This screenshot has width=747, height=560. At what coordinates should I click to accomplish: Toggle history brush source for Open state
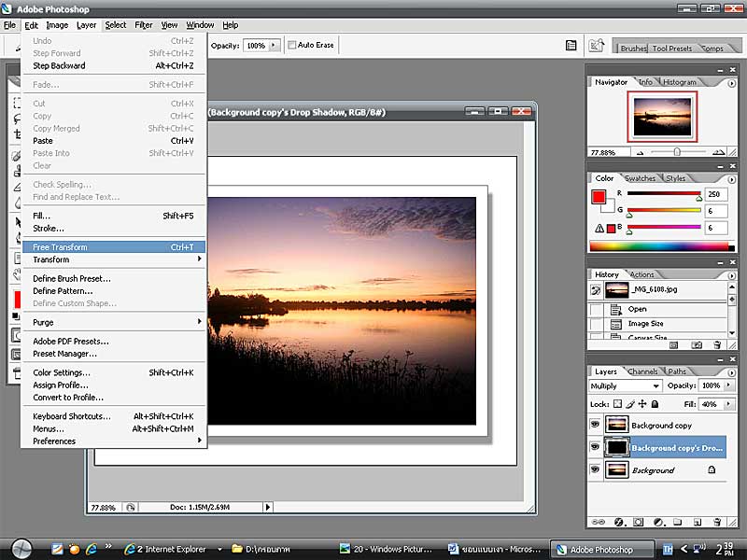click(596, 310)
